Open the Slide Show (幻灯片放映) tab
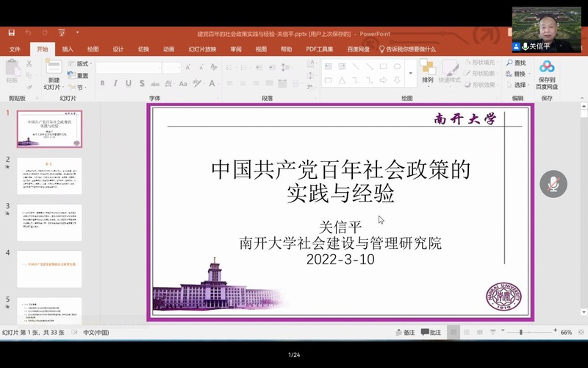 point(202,49)
